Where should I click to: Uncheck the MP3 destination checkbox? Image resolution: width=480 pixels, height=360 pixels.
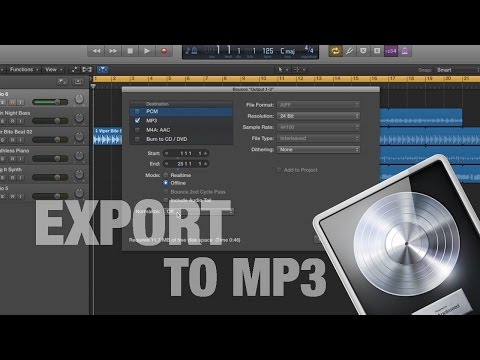pos(137,120)
